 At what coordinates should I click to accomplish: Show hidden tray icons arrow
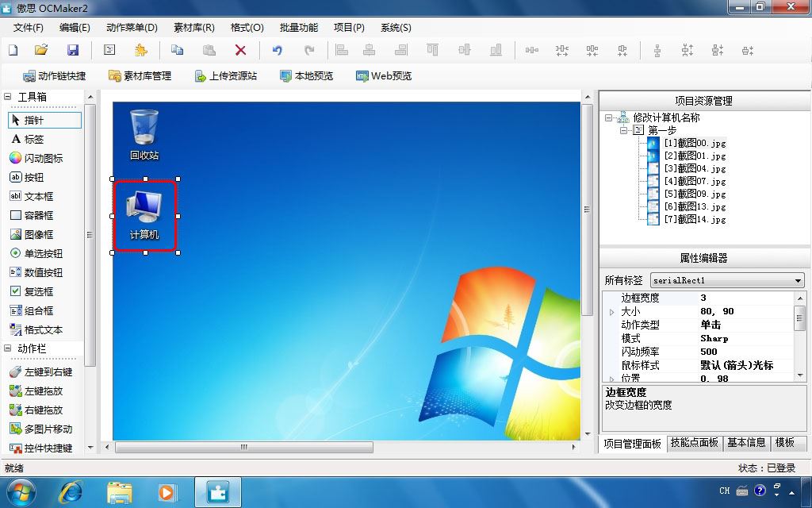point(792,491)
